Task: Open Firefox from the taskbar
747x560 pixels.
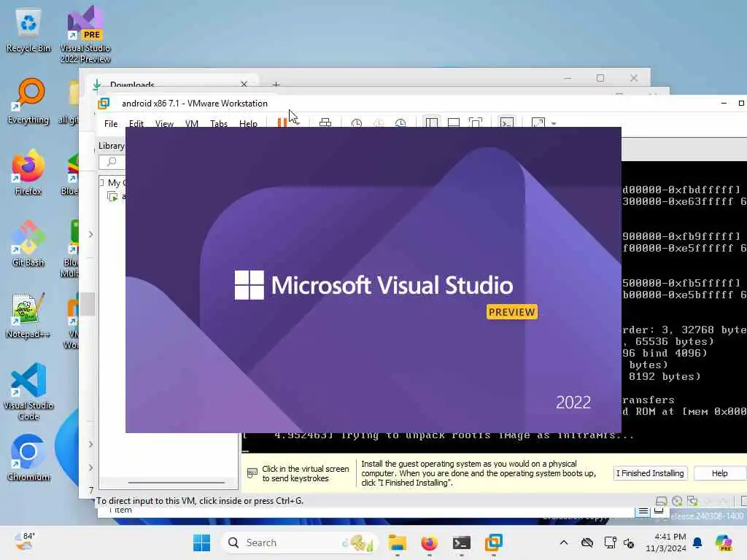Action: 429,542
